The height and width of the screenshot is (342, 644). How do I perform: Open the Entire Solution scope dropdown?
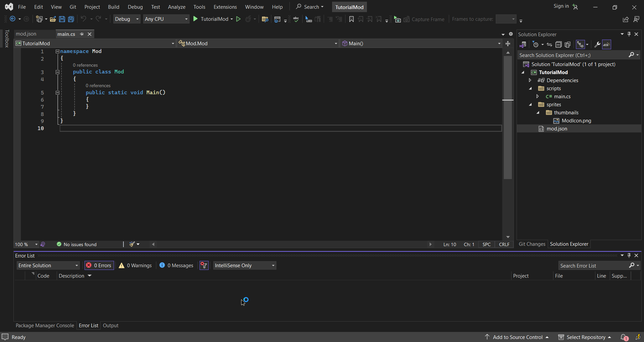pyautogui.click(x=48, y=266)
